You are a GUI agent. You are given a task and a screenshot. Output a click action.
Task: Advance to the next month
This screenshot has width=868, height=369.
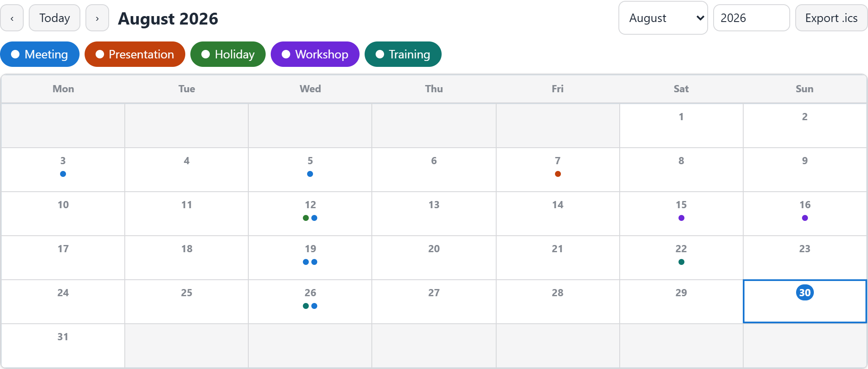pos(97,18)
